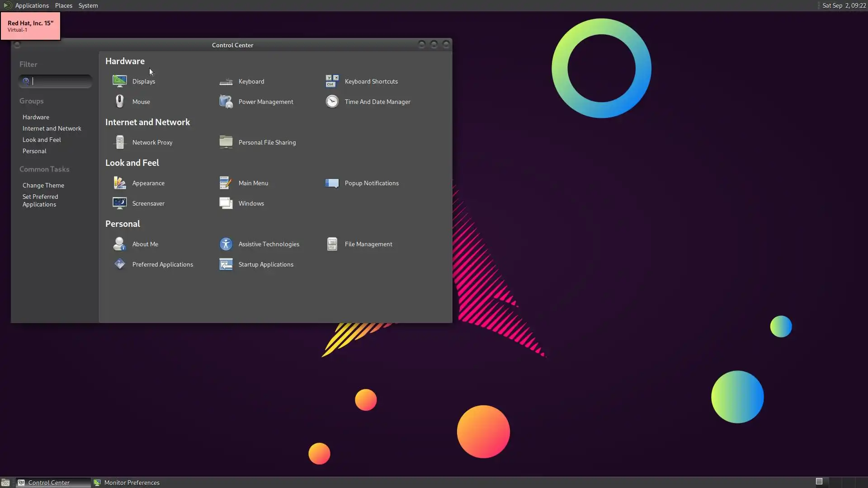
Task: Open the Mouse preferences icon
Action: pos(120,102)
